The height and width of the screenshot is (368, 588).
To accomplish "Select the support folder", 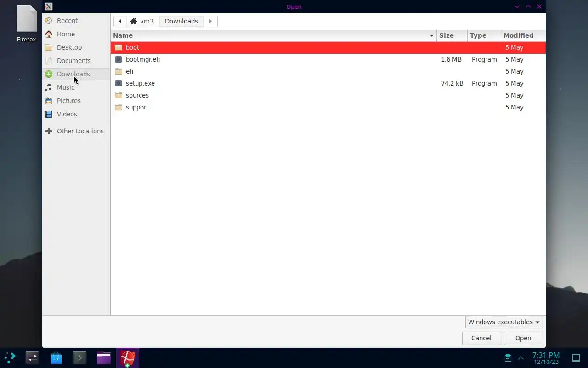I will [x=328, y=107].
